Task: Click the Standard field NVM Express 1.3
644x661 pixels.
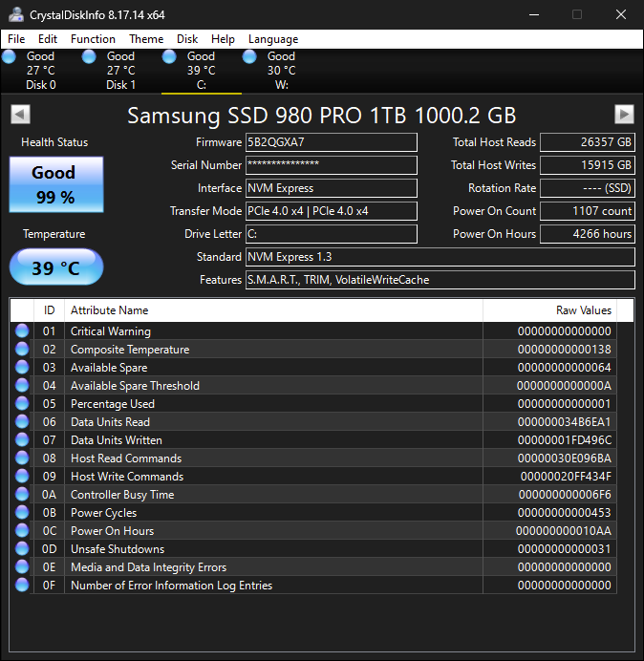Action: coord(440,257)
